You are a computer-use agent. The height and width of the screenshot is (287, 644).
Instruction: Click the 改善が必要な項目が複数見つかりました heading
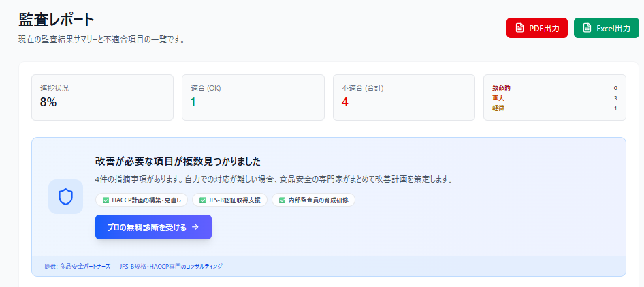coord(178,162)
